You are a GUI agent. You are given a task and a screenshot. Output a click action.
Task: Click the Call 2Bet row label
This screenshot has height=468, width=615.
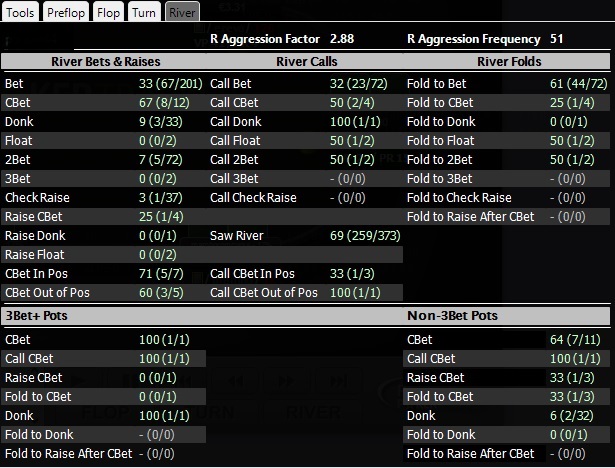coord(234,160)
